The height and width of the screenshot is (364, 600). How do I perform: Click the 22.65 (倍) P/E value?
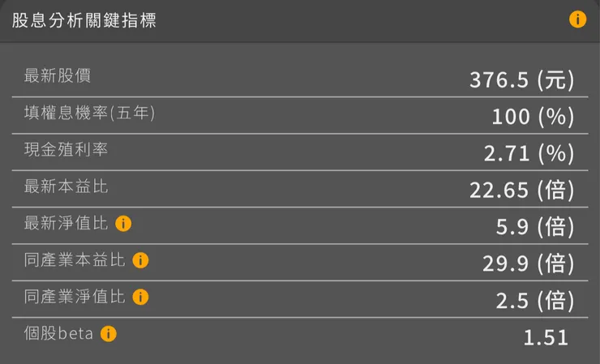tap(521, 191)
